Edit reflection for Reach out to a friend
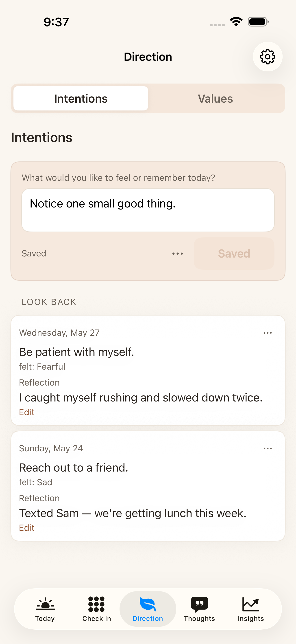The height and width of the screenshot is (644, 296). (x=27, y=528)
